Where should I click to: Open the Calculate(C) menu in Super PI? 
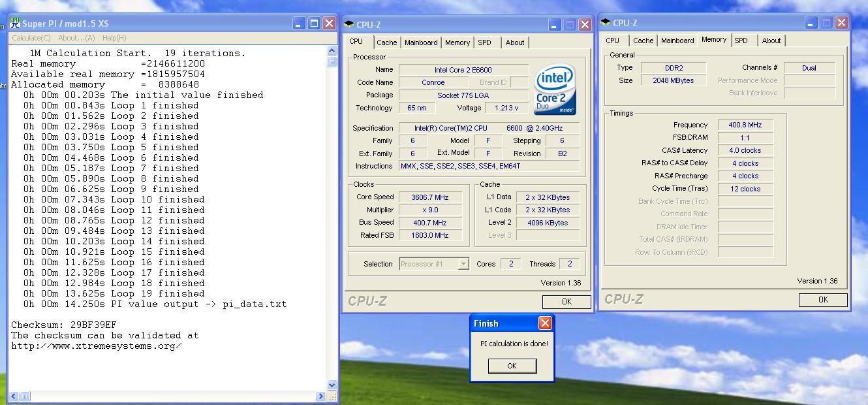click(x=31, y=38)
